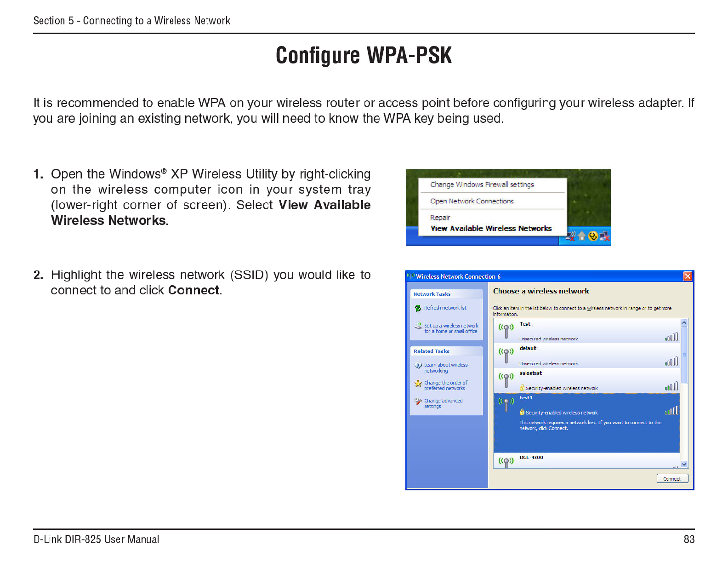Click the antenna icon beside test1
Viewport: 728px width, 563px height.
click(506, 404)
